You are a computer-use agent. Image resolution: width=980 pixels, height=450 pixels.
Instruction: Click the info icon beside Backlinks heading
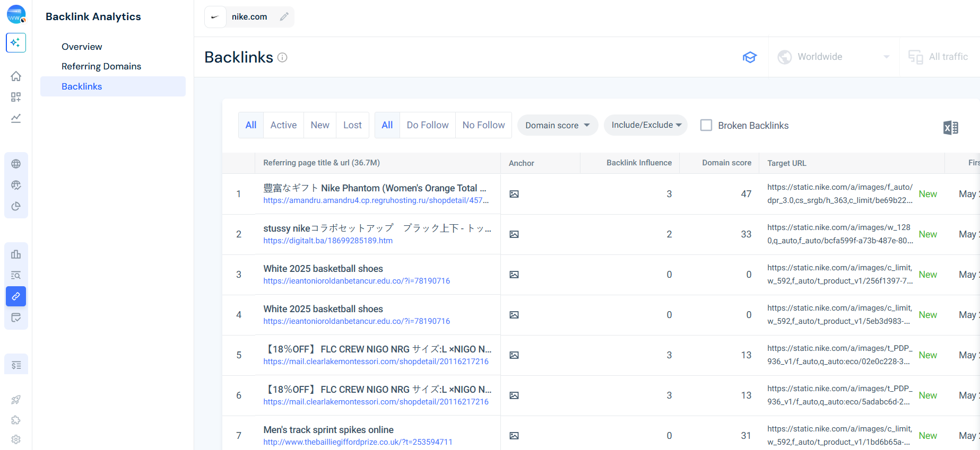[282, 57]
